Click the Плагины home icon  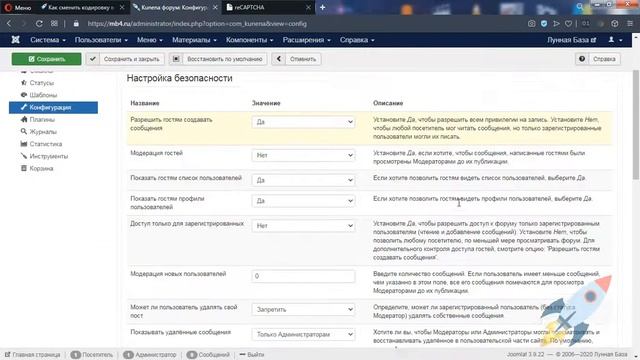pyautogui.click(x=24, y=119)
